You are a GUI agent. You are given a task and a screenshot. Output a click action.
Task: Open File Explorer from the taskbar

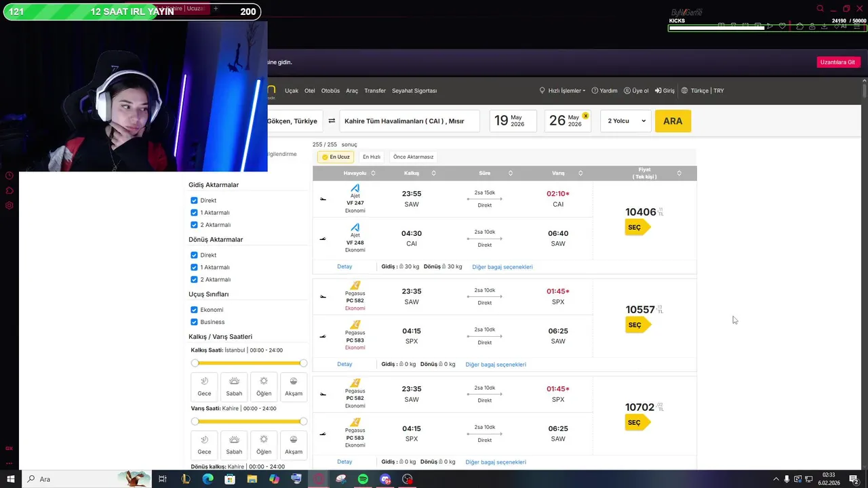click(252, 479)
